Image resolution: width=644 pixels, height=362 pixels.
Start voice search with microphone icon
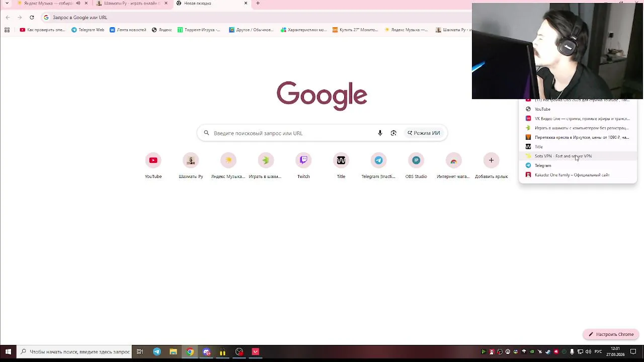(x=380, y=133)
